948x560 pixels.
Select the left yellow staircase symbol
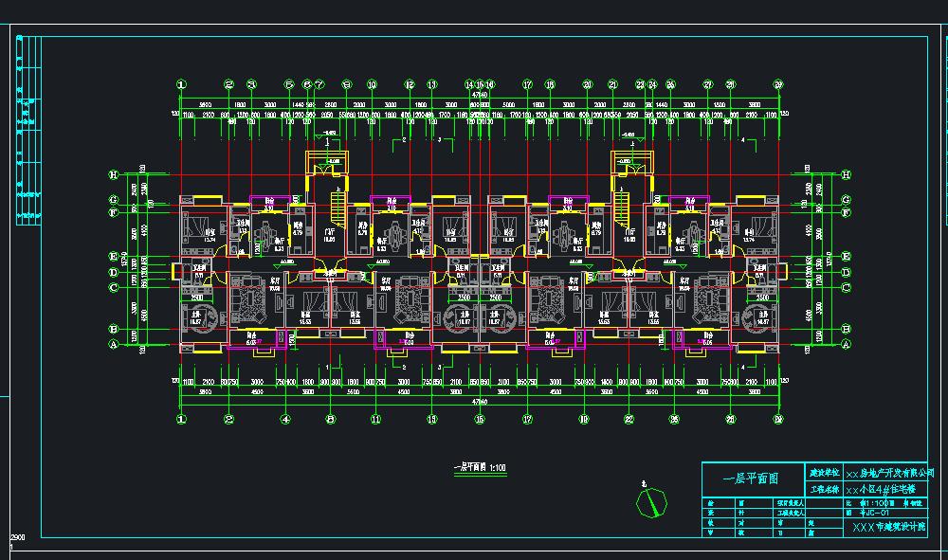(338, 208)
